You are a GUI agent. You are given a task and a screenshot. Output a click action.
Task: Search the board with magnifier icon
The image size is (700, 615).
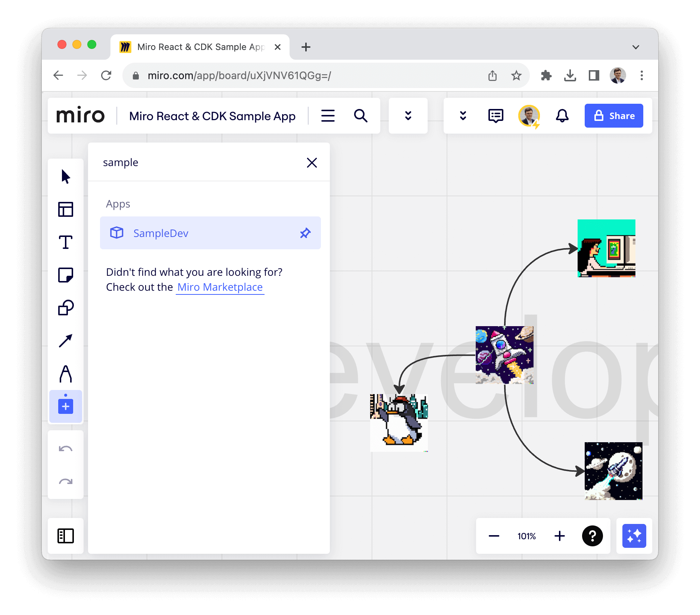[361, 116]
